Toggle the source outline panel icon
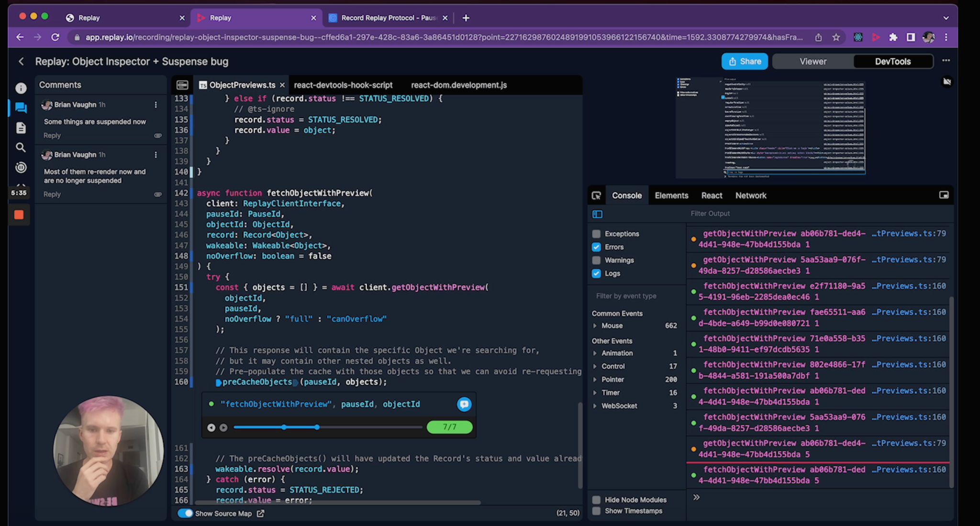980x526 pixels. (x=182, y=85)
